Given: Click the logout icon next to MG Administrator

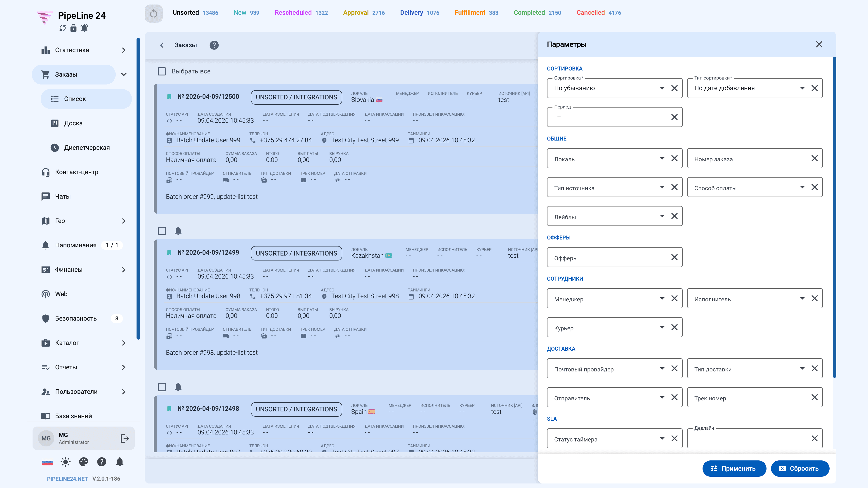Looking at the screenshot, I should coord(125,438).
